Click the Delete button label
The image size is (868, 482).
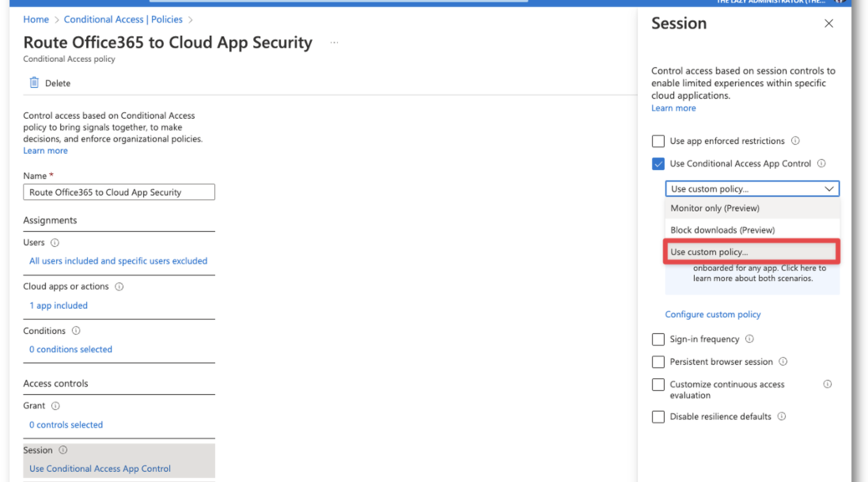58,83
